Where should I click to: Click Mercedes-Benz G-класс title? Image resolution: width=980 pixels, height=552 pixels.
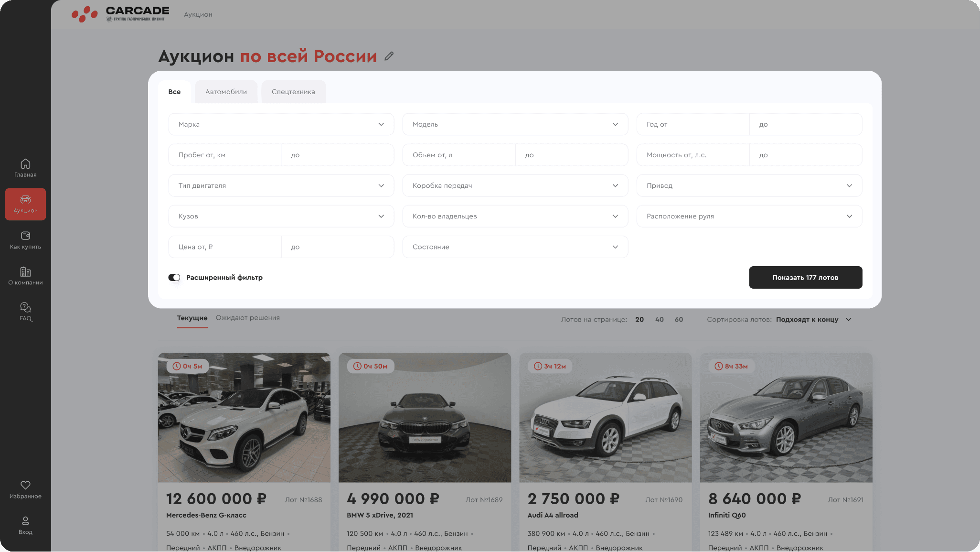206,515
